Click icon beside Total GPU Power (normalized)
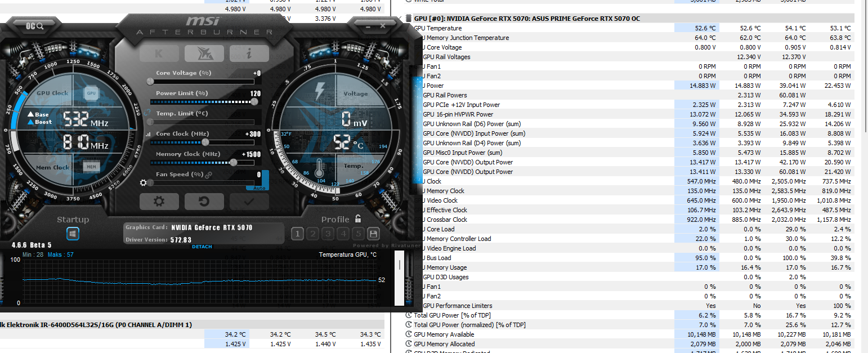 click(x=409, y=325)
